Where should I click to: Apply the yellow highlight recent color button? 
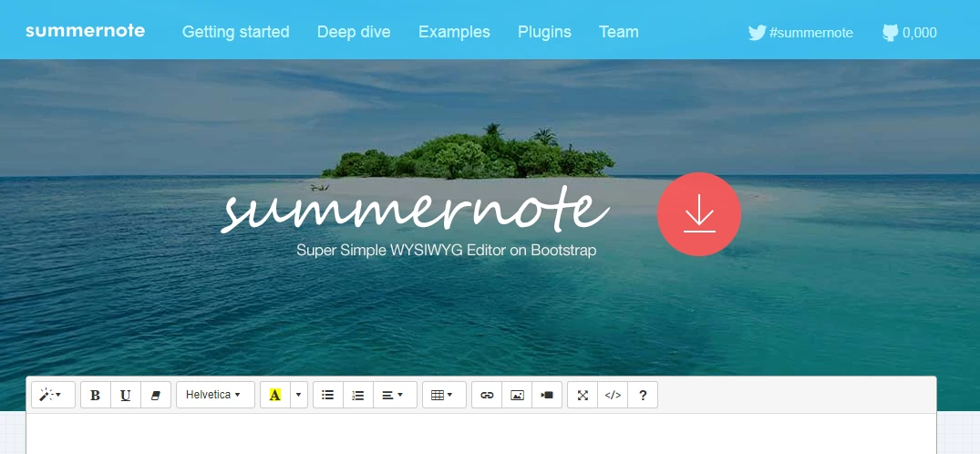point(275,396)
